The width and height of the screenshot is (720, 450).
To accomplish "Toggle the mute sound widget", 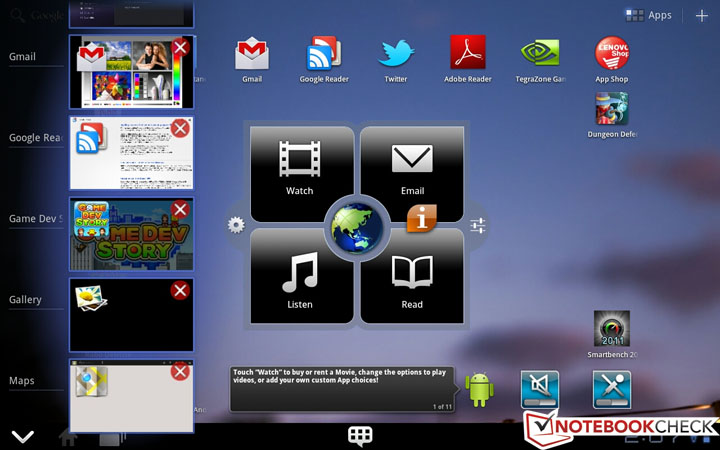I will 540,389.
